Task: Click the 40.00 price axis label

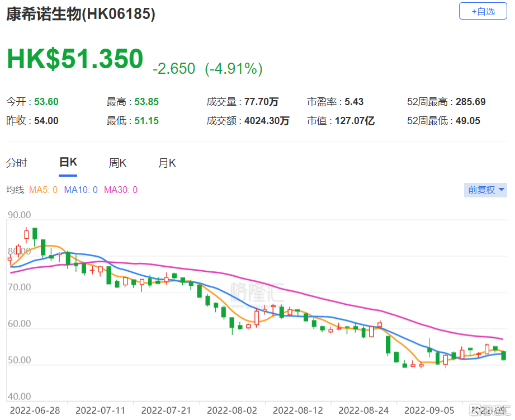Action: 20,397
